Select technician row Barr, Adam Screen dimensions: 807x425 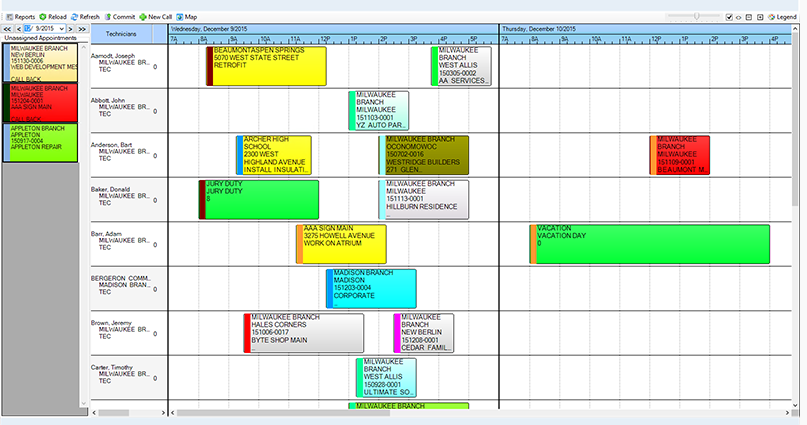coord(129,244)
